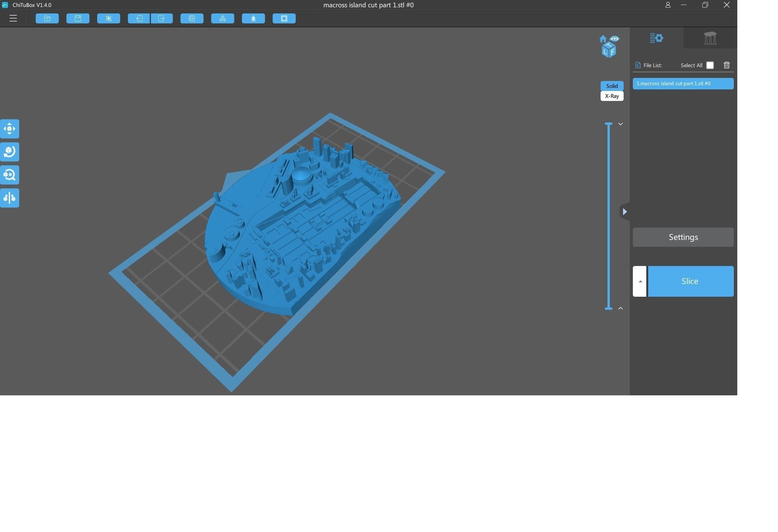Click the open file folder icon
Image resolution: width=778 pixels, height=532 pixels.
tap(47, 18)
